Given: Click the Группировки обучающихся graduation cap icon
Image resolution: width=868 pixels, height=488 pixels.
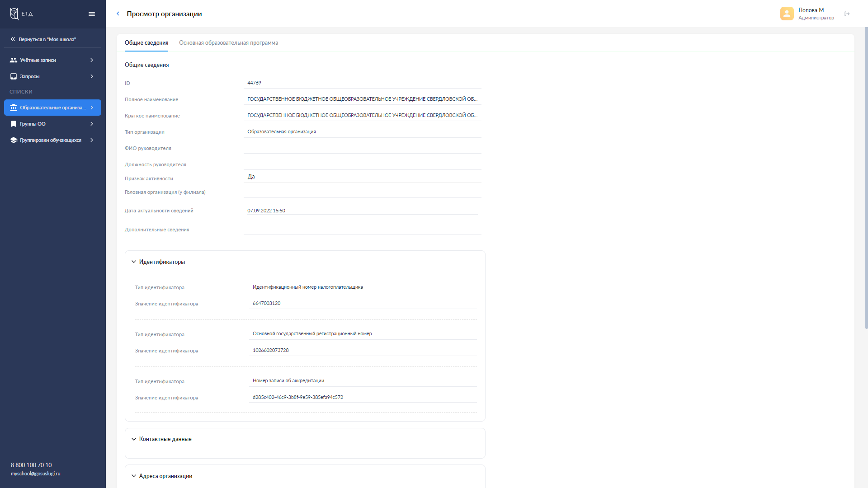Looking at the screenshot, I should click(x=14, y=140).
